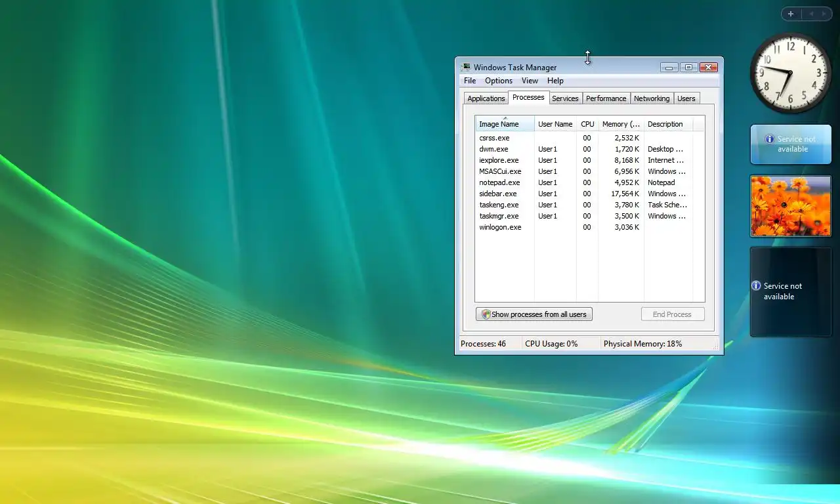Image resolution: width=840 pixels, height=504 pixels.
Task: Click the sidebar next gadgets arrow
Action: pyautogui.click(x=824, y=14)
